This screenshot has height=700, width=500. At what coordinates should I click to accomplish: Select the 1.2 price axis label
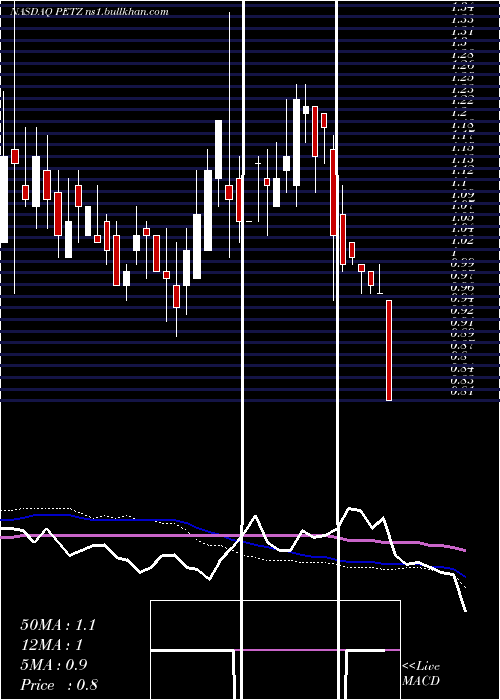coord(459,113)
